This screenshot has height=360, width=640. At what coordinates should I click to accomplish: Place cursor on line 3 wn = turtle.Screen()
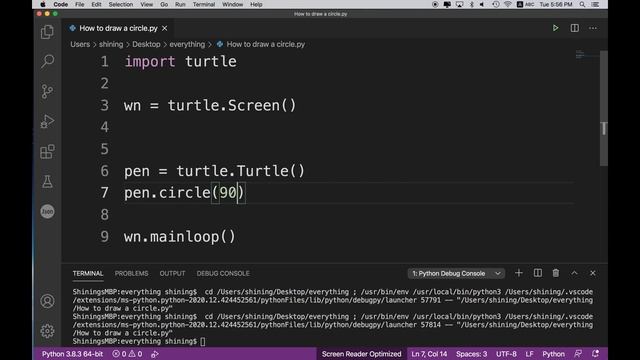click(210, 105)
